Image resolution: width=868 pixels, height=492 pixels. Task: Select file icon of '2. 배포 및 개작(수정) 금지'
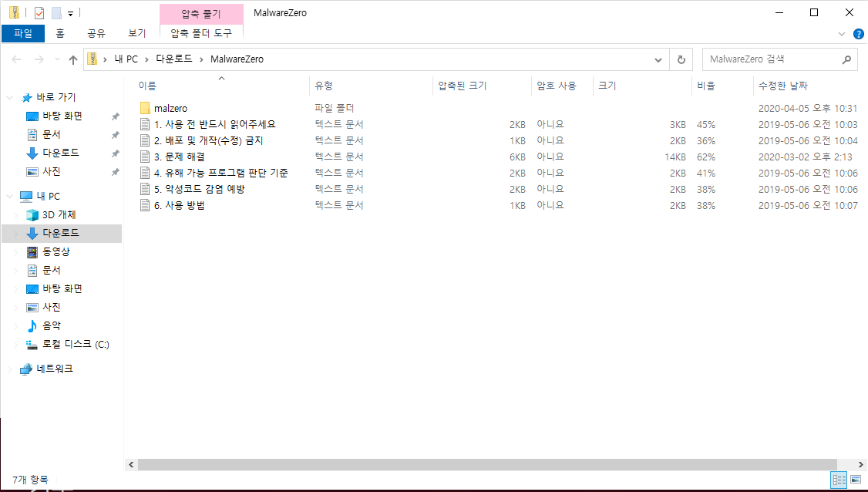145,140
